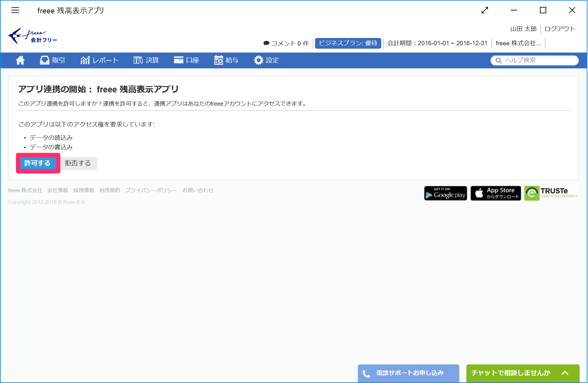This screenshot has width=588, height=383.
Task: Click the phone icon in the support button
Action: pos(366,374)
